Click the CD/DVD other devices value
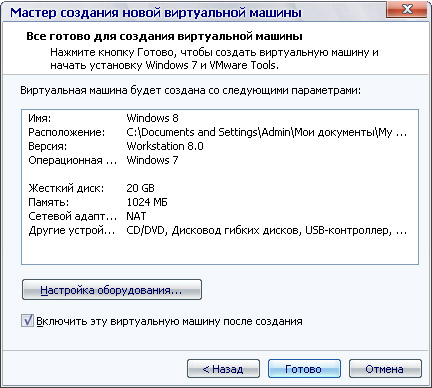 tap(266, 230)
